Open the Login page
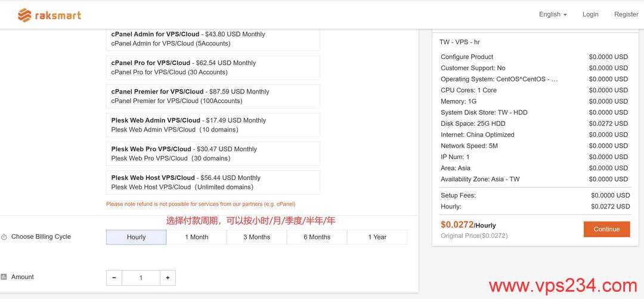 pos(590,14)
